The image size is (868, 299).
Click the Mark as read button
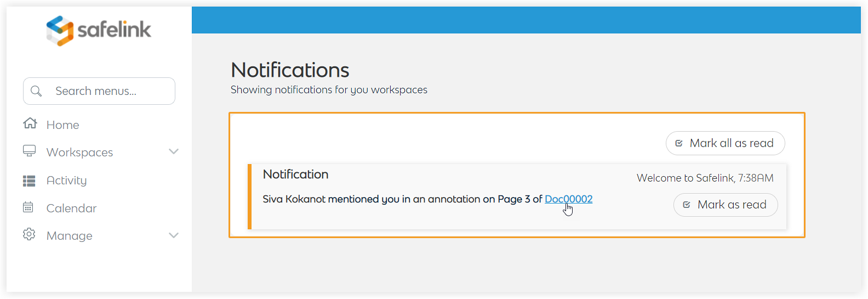point(726,205)
